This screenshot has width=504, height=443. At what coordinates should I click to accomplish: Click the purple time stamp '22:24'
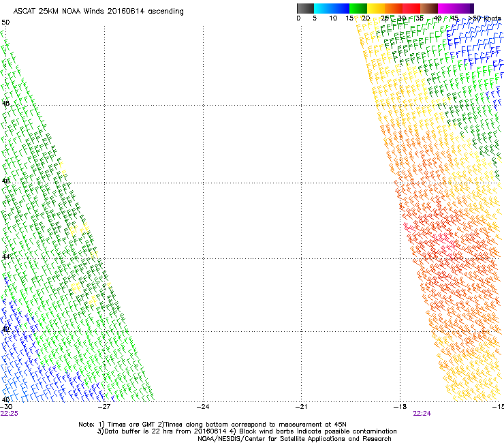[x=422, y=414]
